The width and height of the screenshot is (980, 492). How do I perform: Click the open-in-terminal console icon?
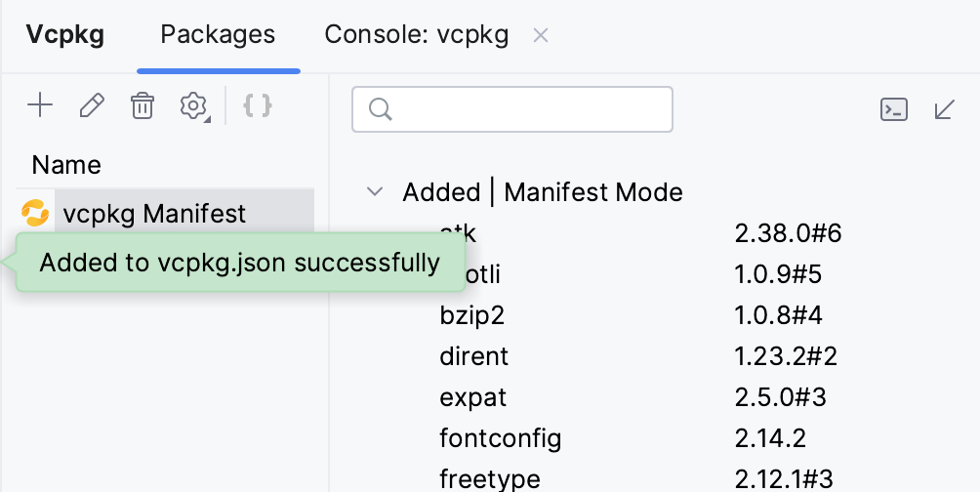894,108
